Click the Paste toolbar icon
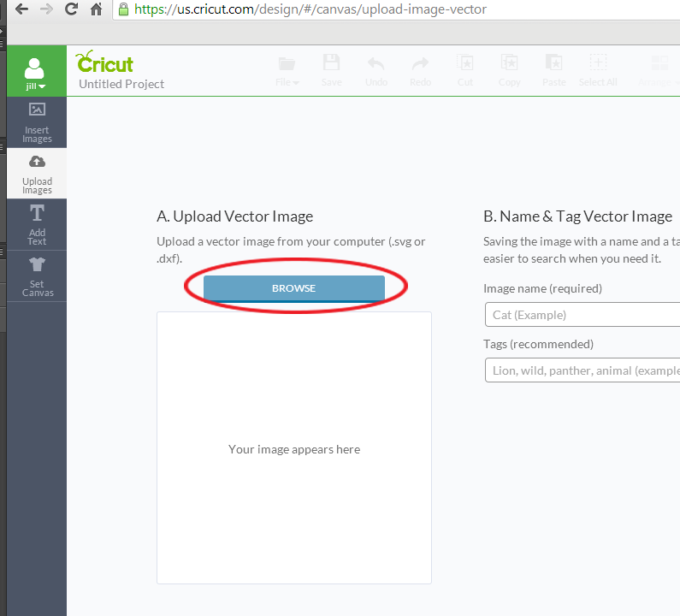The height and width of the screenshot is (616, 680). click(x=553, y=70)
